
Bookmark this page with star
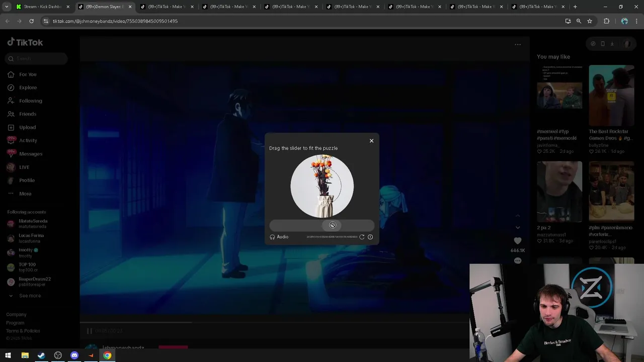click(x=590, y=21)
